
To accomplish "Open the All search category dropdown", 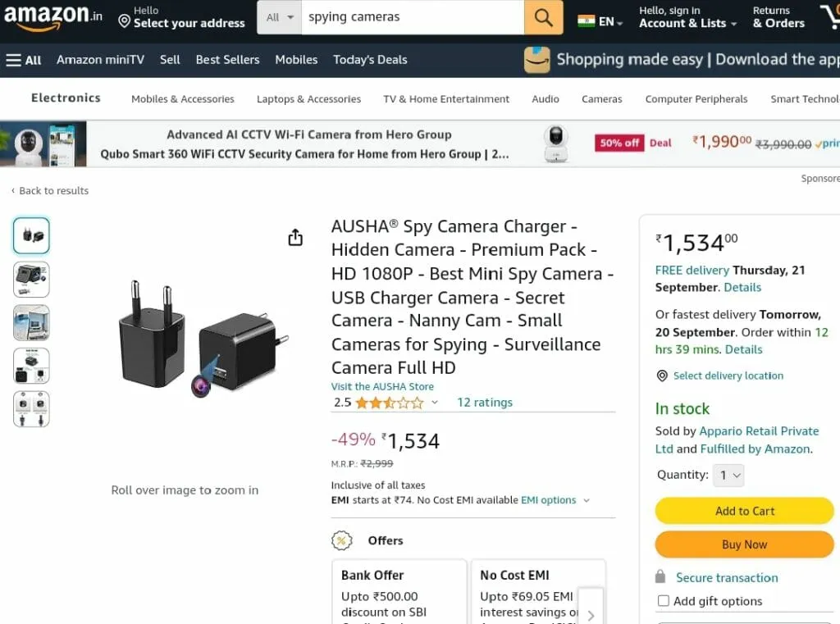I will [279, 17].
